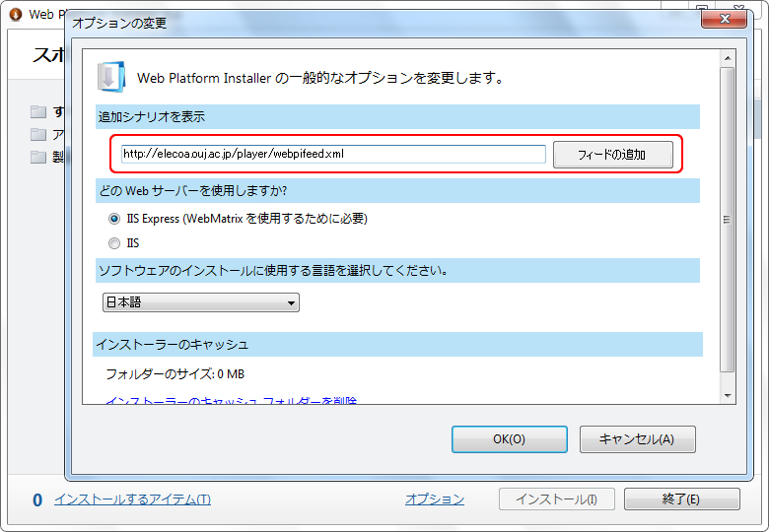Click the 終了(E) button
Viewport: 769px width, 532px height.
pos(681,499)
